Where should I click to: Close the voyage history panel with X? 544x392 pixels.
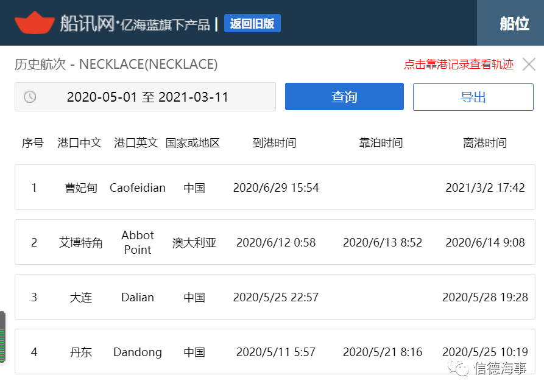pos(529,64)
